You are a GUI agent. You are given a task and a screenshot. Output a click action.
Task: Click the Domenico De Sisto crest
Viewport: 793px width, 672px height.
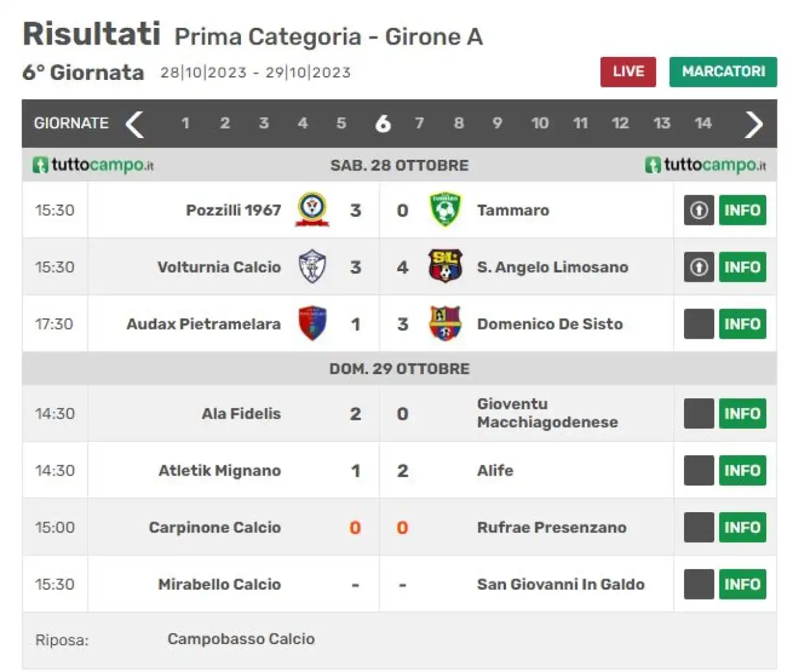pos(445,324)
